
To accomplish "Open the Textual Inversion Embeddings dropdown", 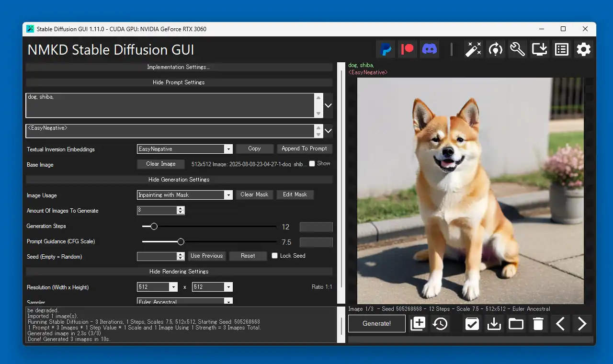I will pyautogui.click(x=185, y=149).
